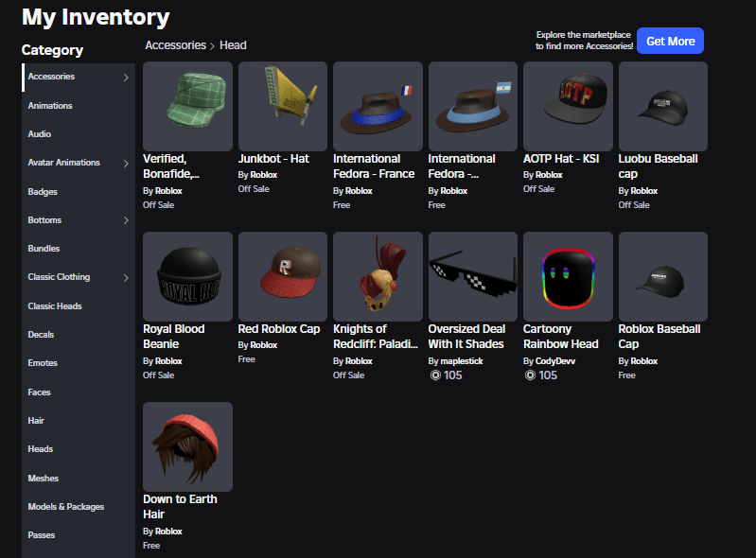Open the Junkbot - Hat title link
Viewport: 756px width, 558px height.
(x=273, y=159)
